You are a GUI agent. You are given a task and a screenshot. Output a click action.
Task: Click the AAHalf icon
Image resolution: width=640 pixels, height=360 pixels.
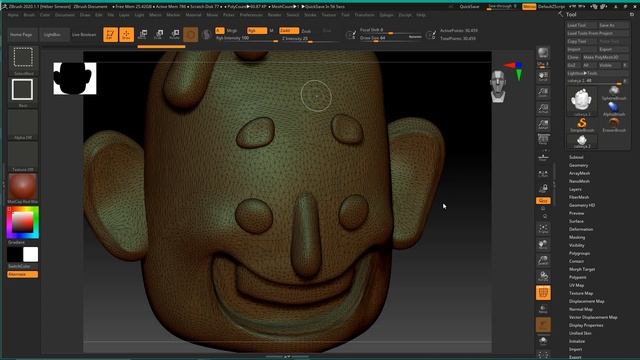tap(543, 124)
